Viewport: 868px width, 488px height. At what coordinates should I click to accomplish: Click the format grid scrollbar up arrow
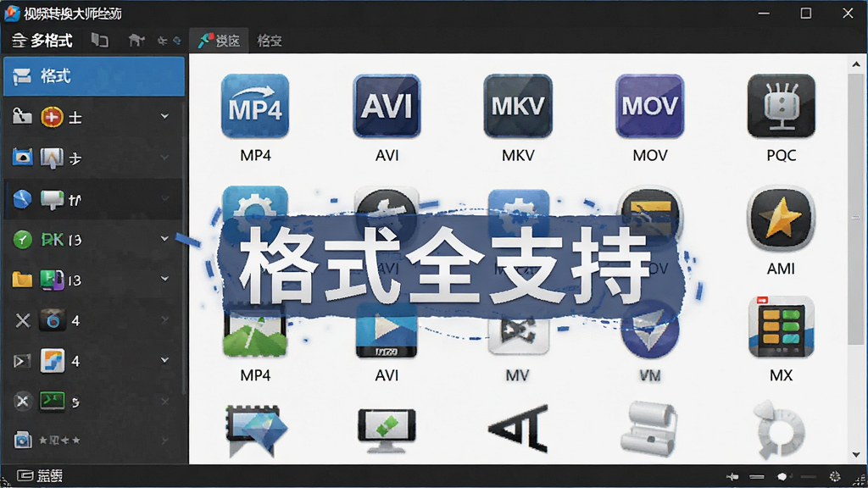(856, 64)
